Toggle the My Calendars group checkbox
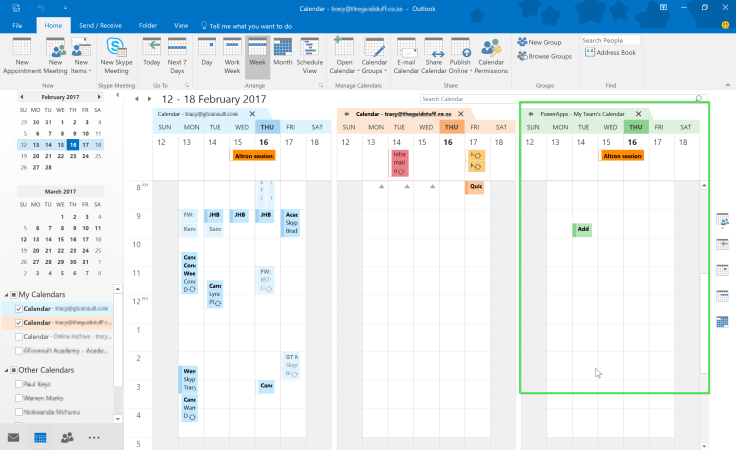The width and height of the screenshot is (736, 450). [x=14, y=295]
